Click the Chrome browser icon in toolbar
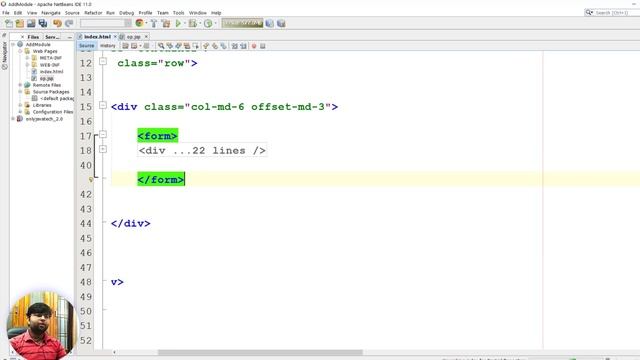 tap(140, 23)
